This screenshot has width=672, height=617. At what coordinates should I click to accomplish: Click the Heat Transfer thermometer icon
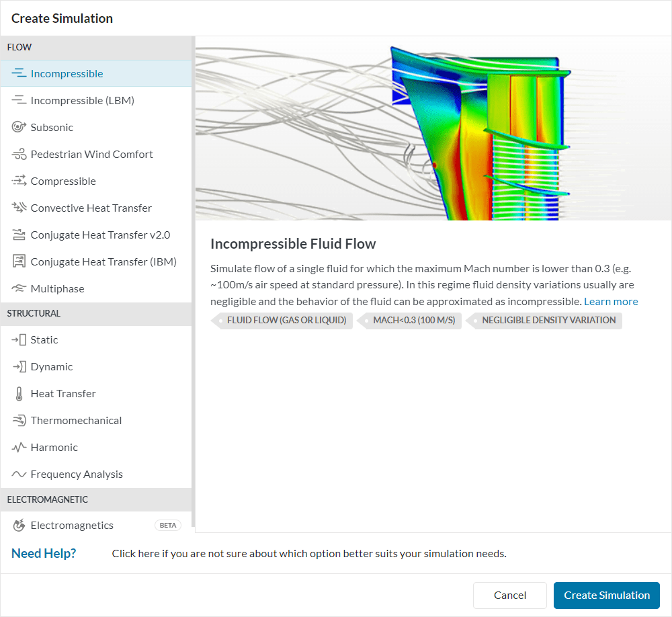click(19, 394)
